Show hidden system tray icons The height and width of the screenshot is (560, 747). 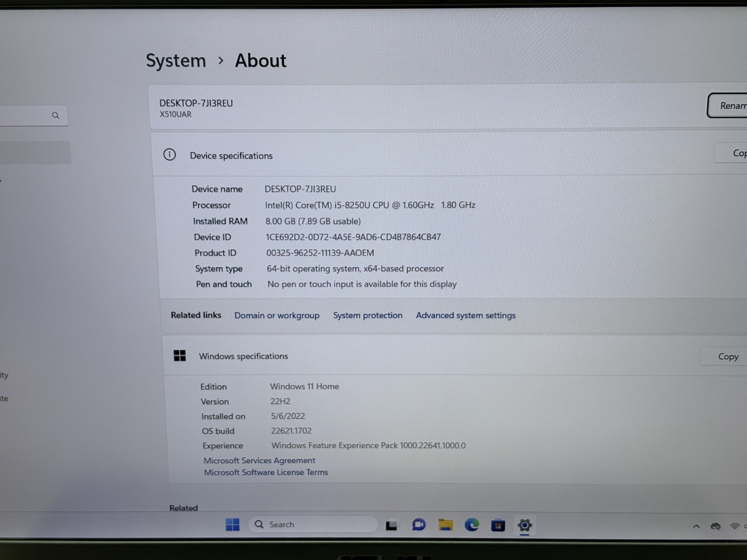pos(696,526)
